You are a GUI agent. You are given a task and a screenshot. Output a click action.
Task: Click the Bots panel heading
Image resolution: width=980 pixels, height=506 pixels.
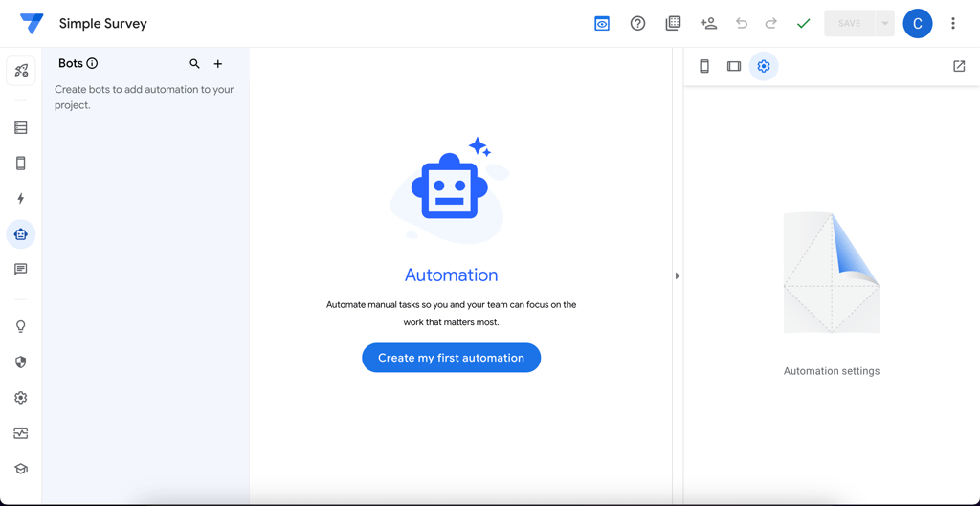point(71,63)
